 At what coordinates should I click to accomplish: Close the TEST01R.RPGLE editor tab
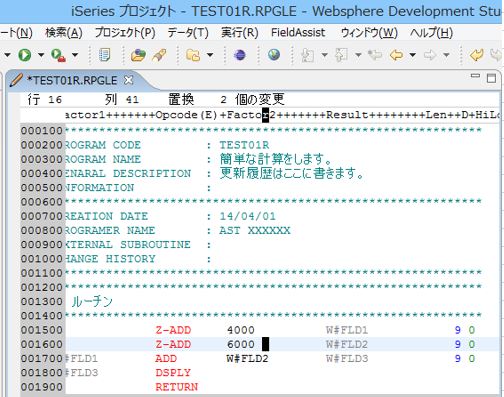(128, 80)
